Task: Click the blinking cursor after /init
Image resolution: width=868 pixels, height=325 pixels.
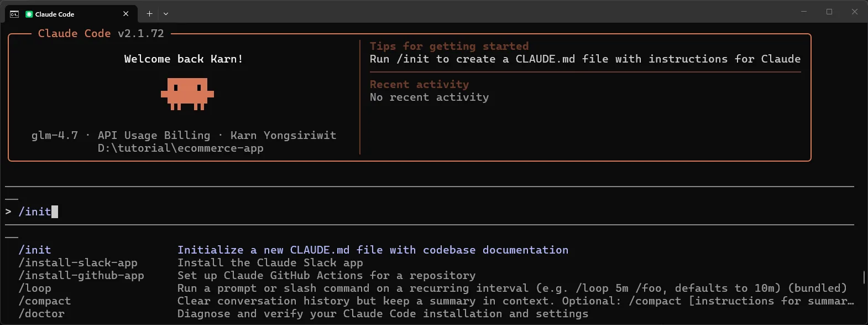Action: point(55,211)
